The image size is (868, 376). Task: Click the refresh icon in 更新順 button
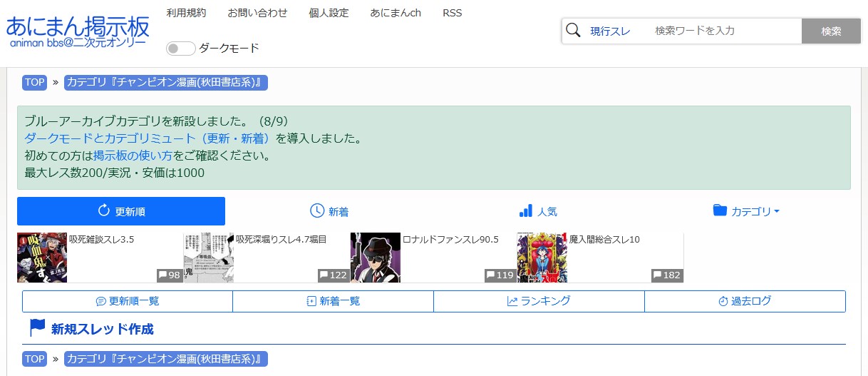[x=103, y=211]
